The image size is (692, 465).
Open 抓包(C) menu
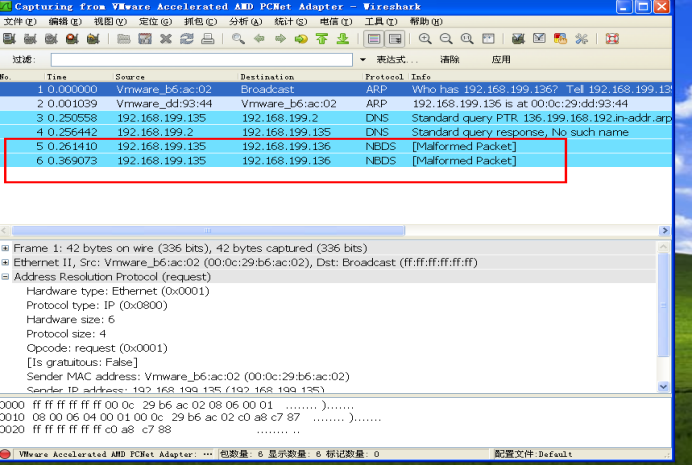(x=200, y=22)
